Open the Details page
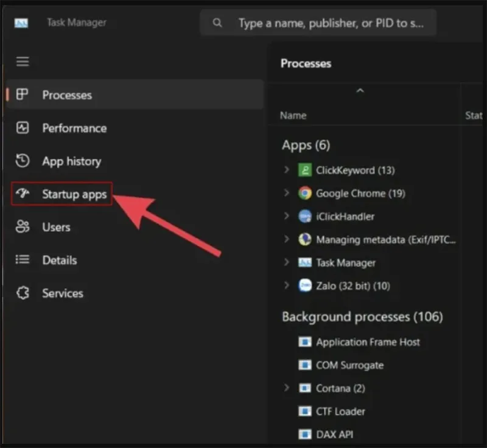Image resolution: width=487 pixels, height=448 pixels. [x=135, y=260]
